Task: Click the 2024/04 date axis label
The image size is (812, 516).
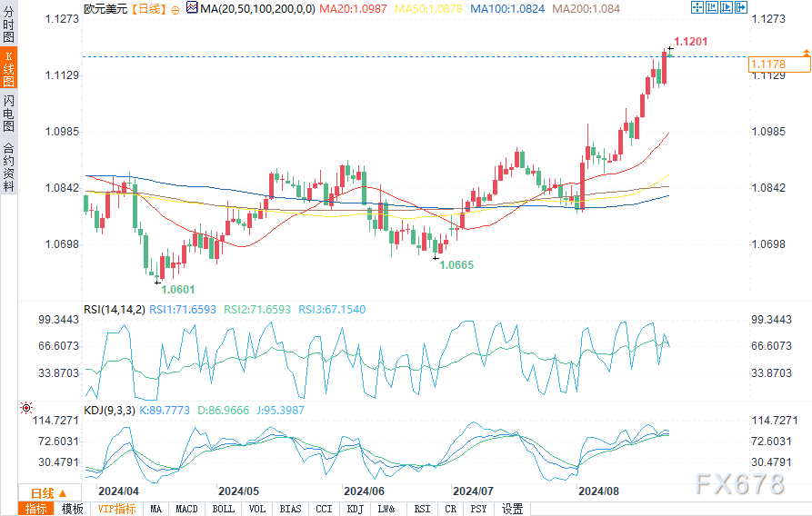Action: click(118, 491)
